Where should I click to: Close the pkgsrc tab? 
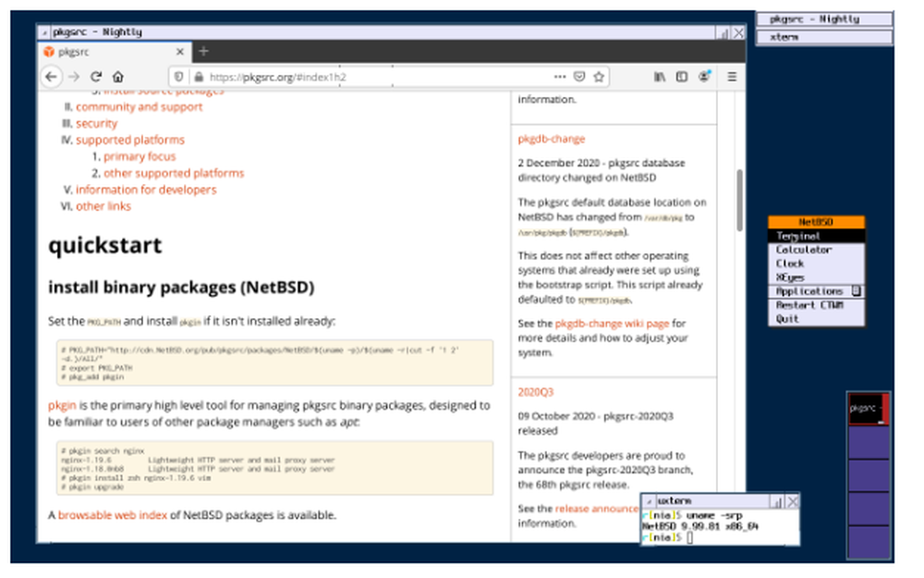[x=180, y=52]
